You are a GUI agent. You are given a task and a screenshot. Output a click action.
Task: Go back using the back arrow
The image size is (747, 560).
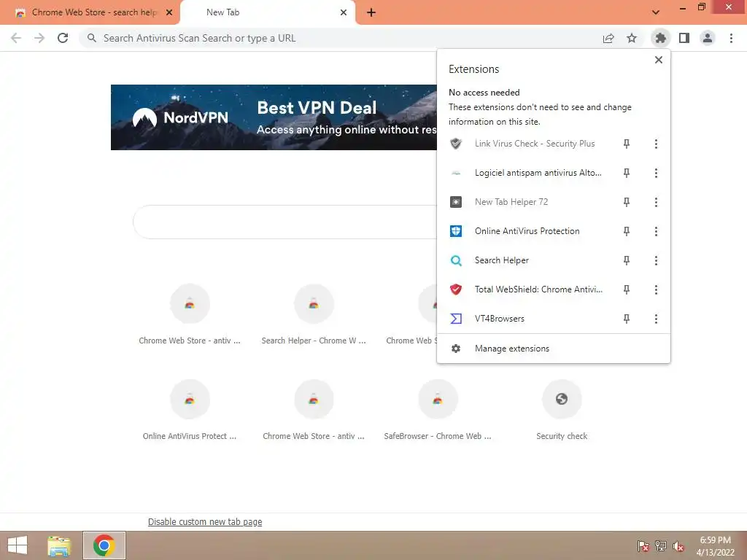coord(16,38)
